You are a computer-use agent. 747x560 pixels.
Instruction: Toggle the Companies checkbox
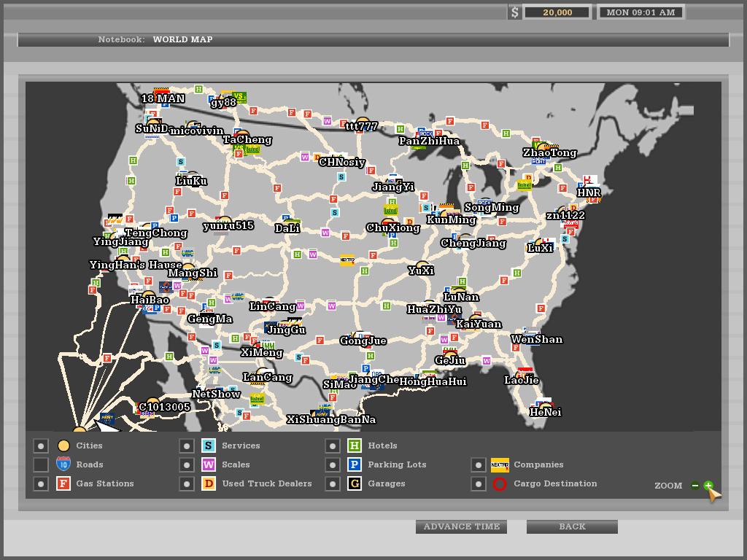click(478, 465)
